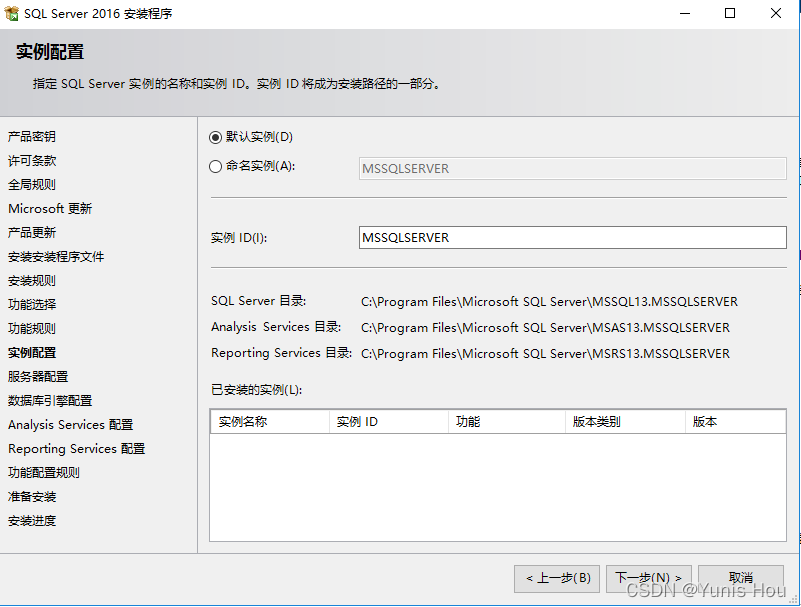Click the 安装规则 step in sidebar
This screenshot has width=801, height=607.
pyautogui.click(x=32, y=281)
